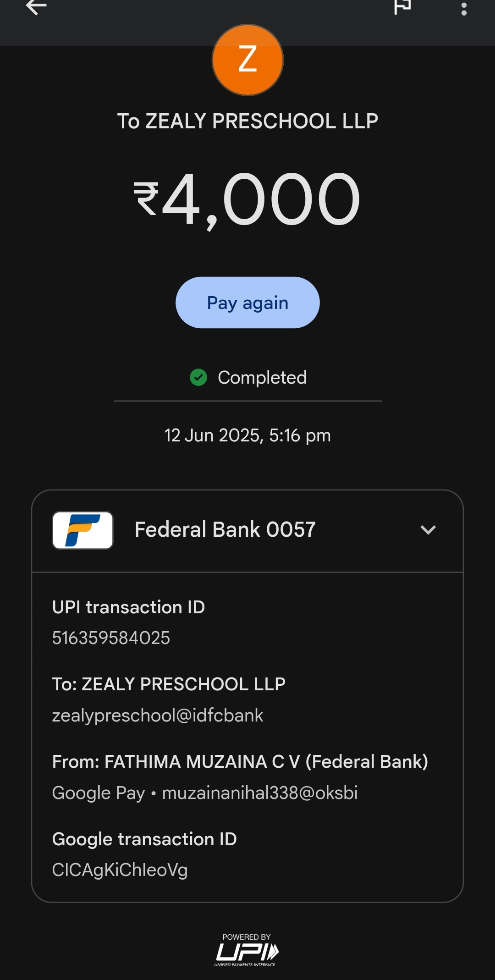Click the Pay again button
This screenshot has width=495, height=980.
pyautogui.click(x=247, y=303)
